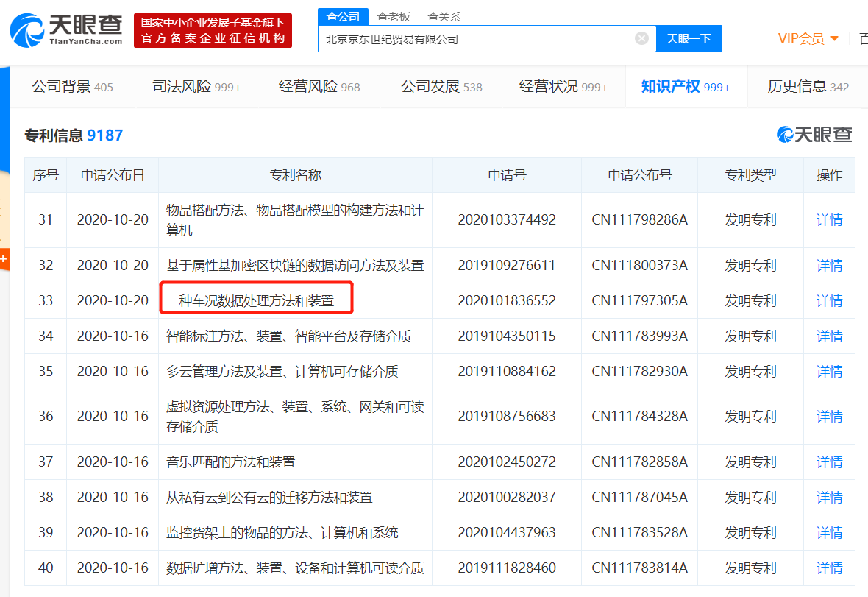
Task: Click publication number CN111783993A
Action: [x=639, y=336]
